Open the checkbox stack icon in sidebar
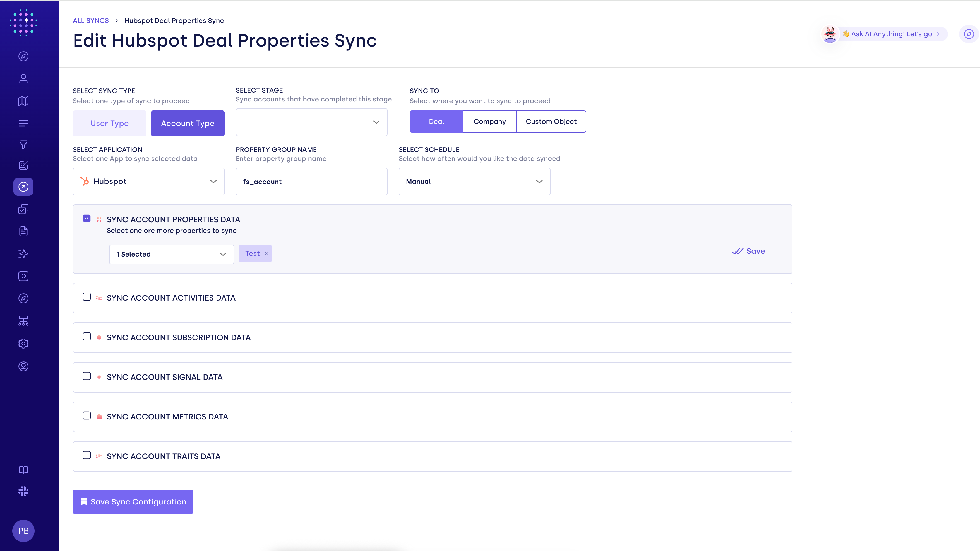 (23, 209)
